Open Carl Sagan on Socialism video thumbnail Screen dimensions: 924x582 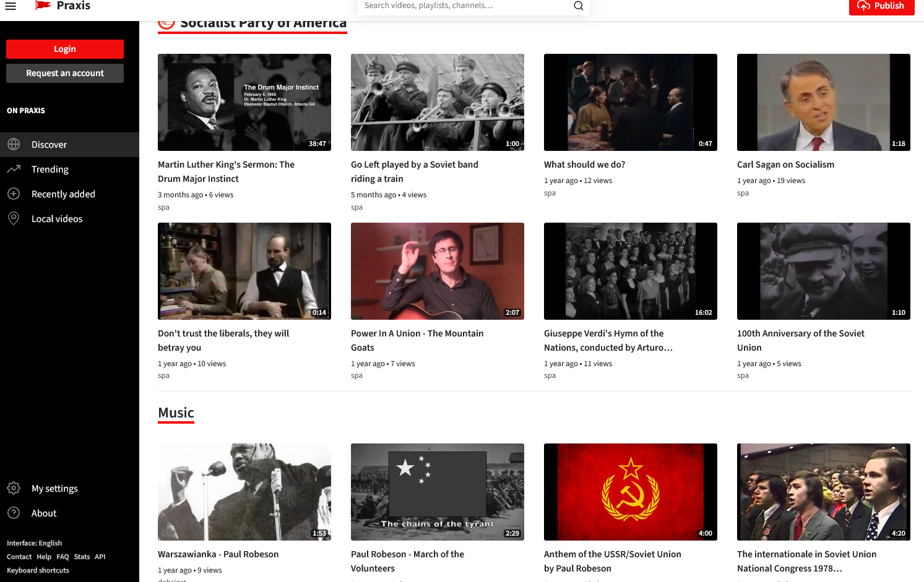click(x=824, y=102)
